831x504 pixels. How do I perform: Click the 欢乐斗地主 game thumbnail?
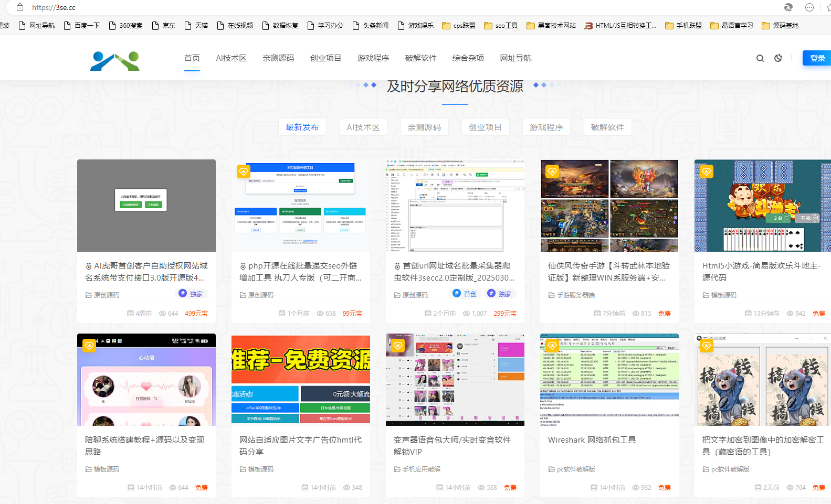[x=762, y=206]
